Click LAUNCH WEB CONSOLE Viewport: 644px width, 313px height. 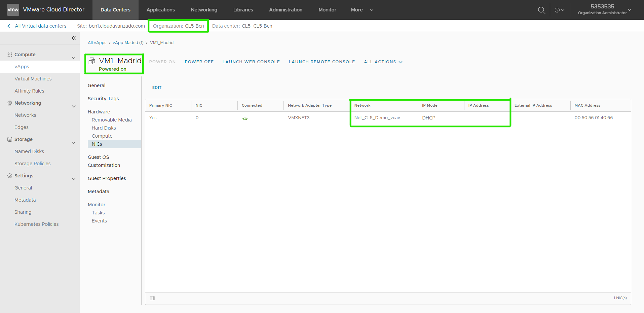[251, 62]
